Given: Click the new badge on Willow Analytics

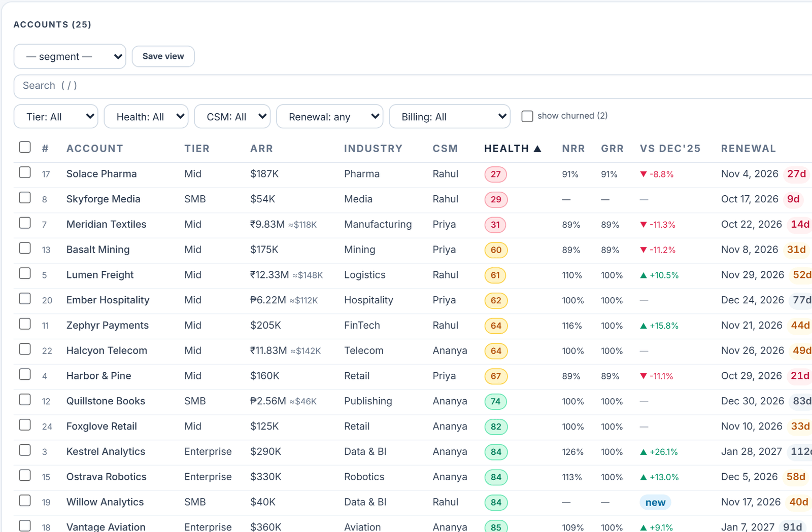Looking at the screenshot, I should point(655,503).
